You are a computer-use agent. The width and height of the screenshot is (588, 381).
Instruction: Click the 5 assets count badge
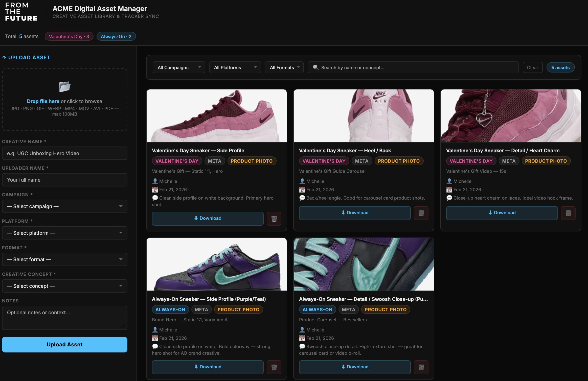tap(560, 67)
